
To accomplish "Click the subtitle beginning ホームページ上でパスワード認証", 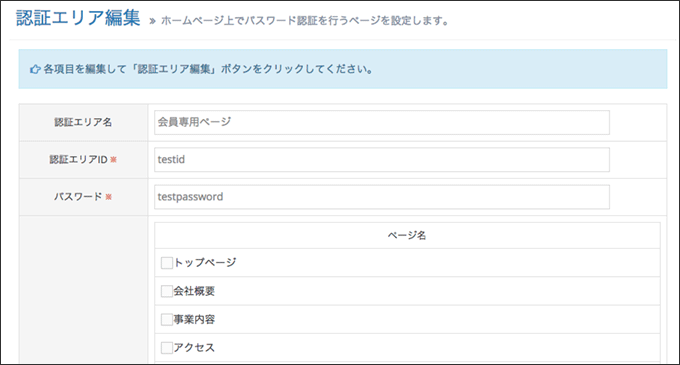I will point(305,20).
